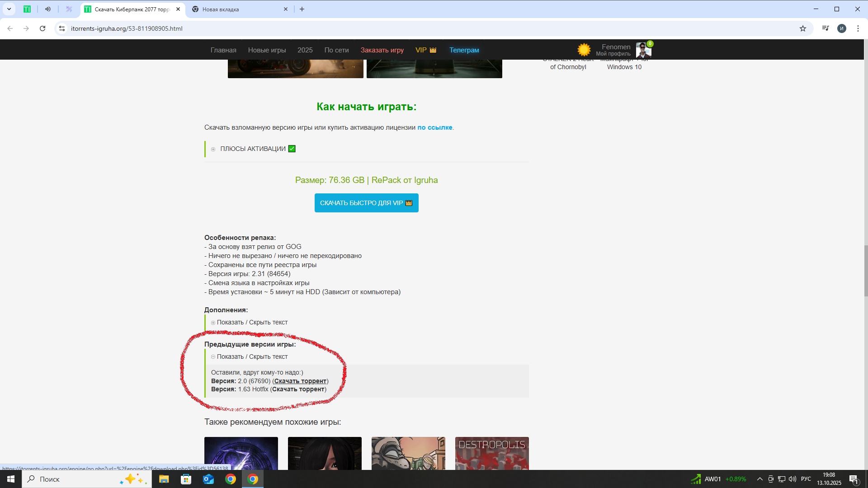Collapse the previous game versions spoiler

252,357
